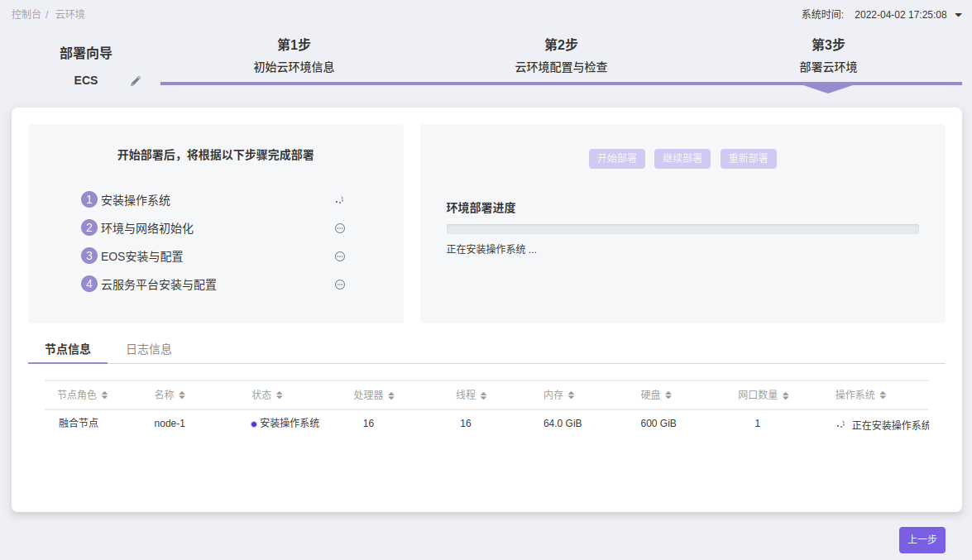The height and width of the screenshot is (560, 972).
Task: Click the 环境部署进度 progress bar
Action: 682,229
